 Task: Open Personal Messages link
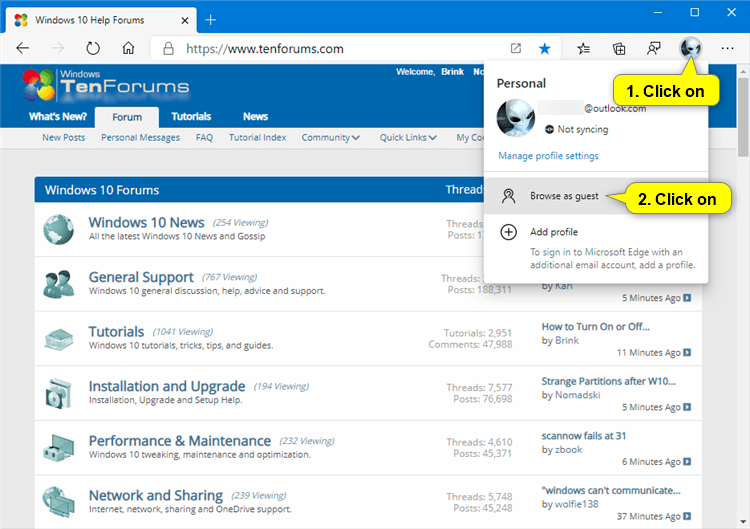click(140, 138)
